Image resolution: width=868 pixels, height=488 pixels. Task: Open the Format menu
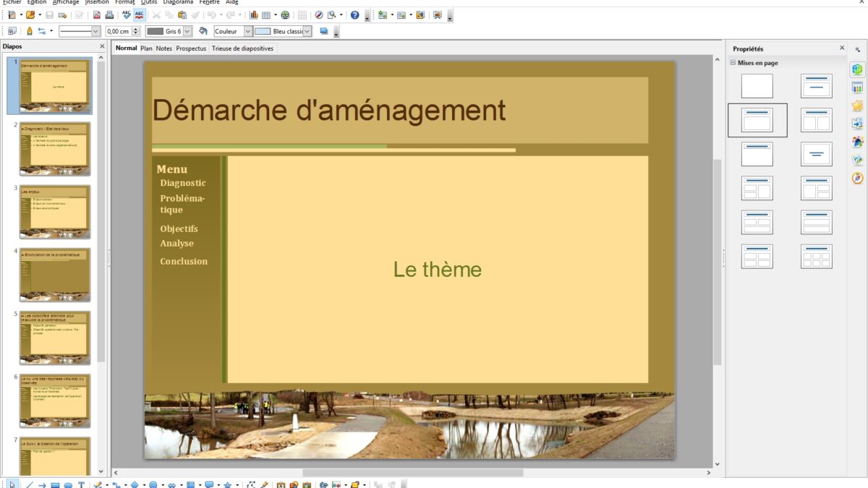124,2
